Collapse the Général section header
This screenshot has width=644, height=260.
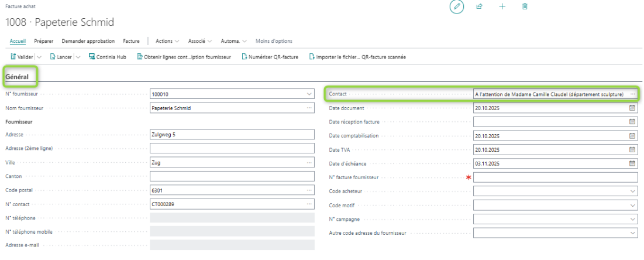[17, 77]
